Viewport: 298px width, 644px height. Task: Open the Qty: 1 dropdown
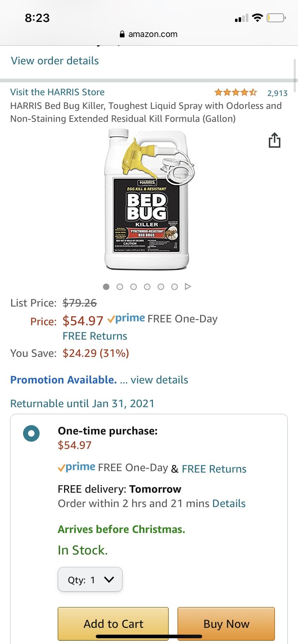(x=90, y=579)
